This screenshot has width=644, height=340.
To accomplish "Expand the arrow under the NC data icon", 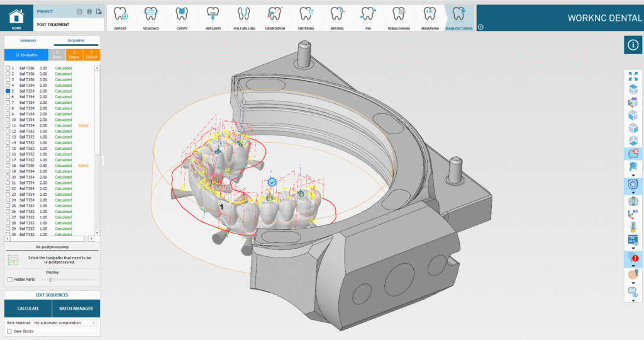I will pos(633,248).
